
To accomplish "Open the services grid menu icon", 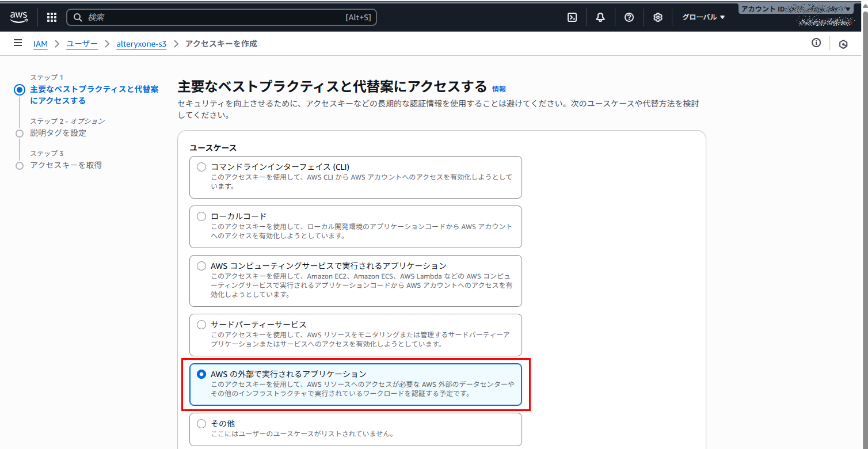I will click(x=52, y=17).
